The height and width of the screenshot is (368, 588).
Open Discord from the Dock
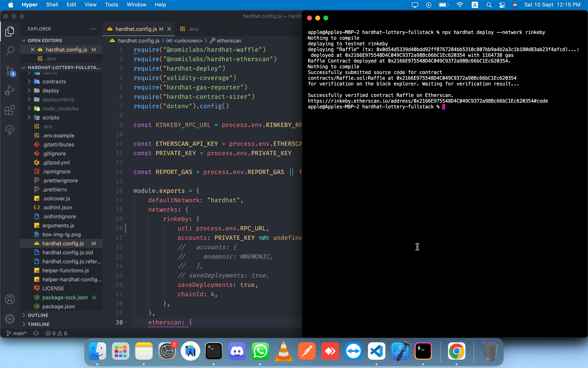(x=237, y=351)
